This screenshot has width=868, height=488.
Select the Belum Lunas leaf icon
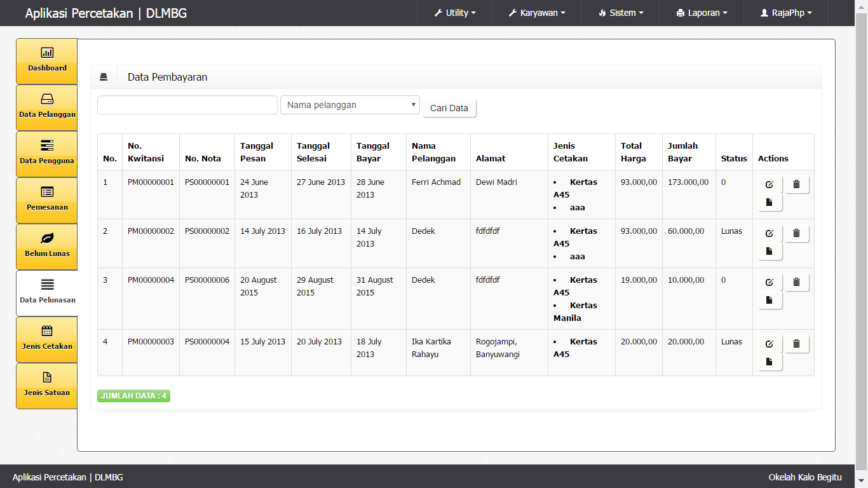coord(47,239)
